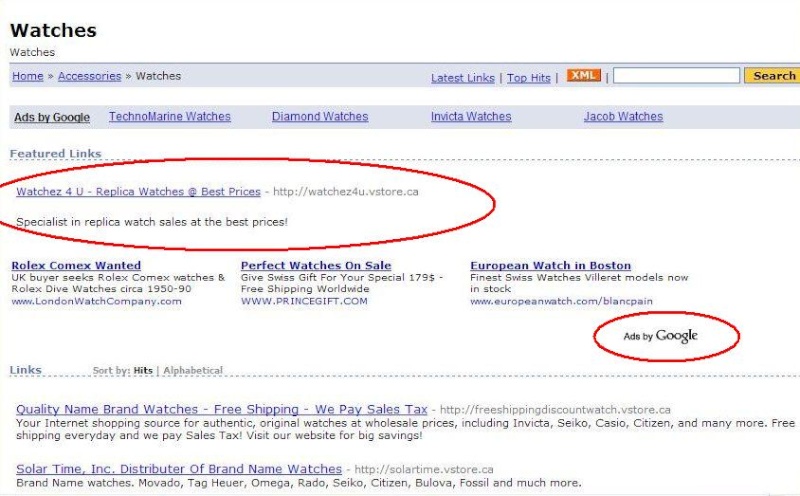This screenshot has height=496, width=800.
Task: Sort links Alphabetical
Action: [x=193, y=370]
